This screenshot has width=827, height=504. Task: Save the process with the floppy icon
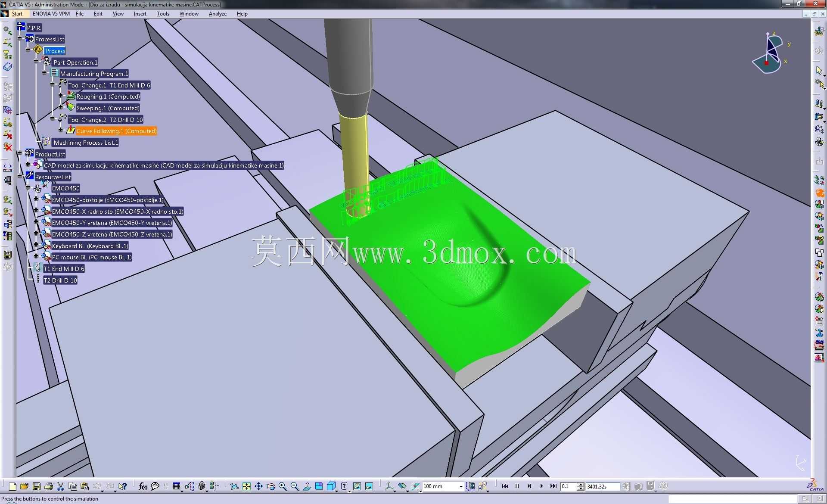[x=37, y=486]
